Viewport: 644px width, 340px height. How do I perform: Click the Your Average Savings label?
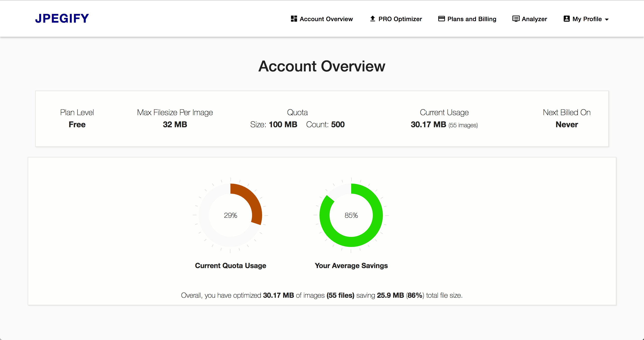click(351, 266)
